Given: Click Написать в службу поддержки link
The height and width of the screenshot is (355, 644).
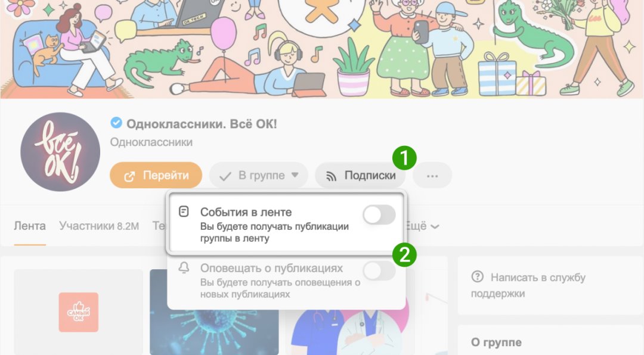Looking at the screenshot, I should coord(528,285).
